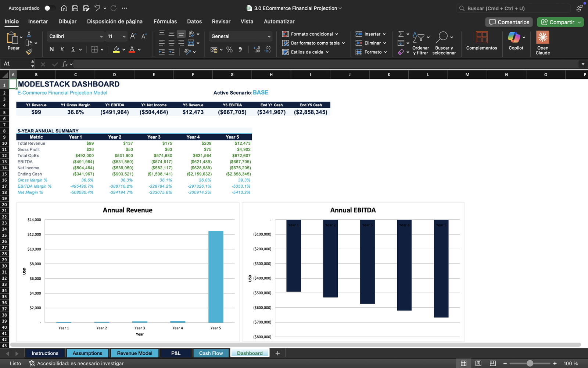Screen dimensions: 588x368
Task: Toggle bold formatting with N button
Action: click(x=51, y=49)
